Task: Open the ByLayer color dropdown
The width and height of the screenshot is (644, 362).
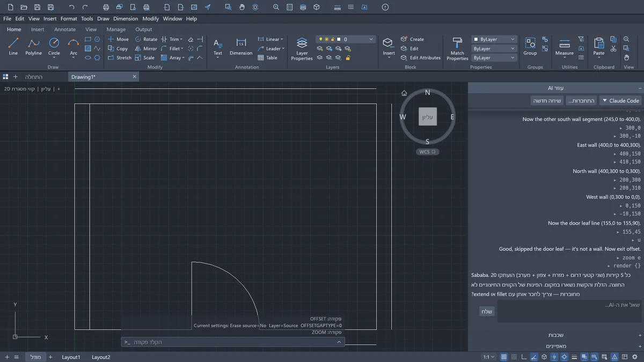Action: pyautogui.click(x=494, y=39)
